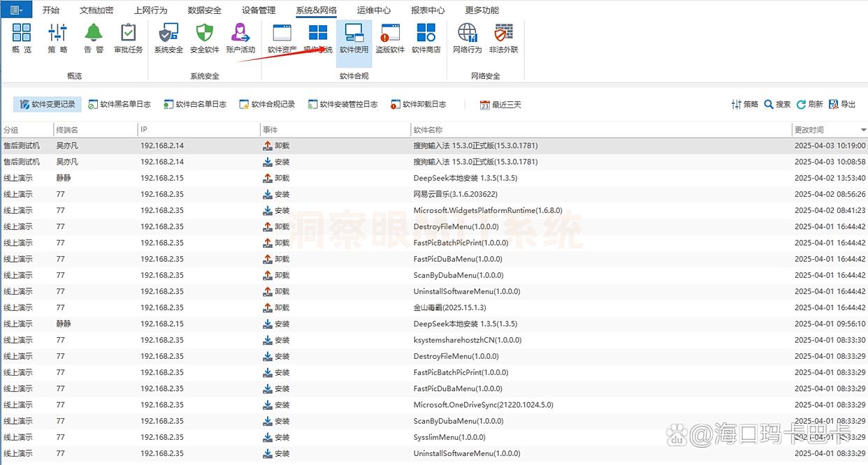Open the 最近三天 date range filter

click(x=500, y=105)
